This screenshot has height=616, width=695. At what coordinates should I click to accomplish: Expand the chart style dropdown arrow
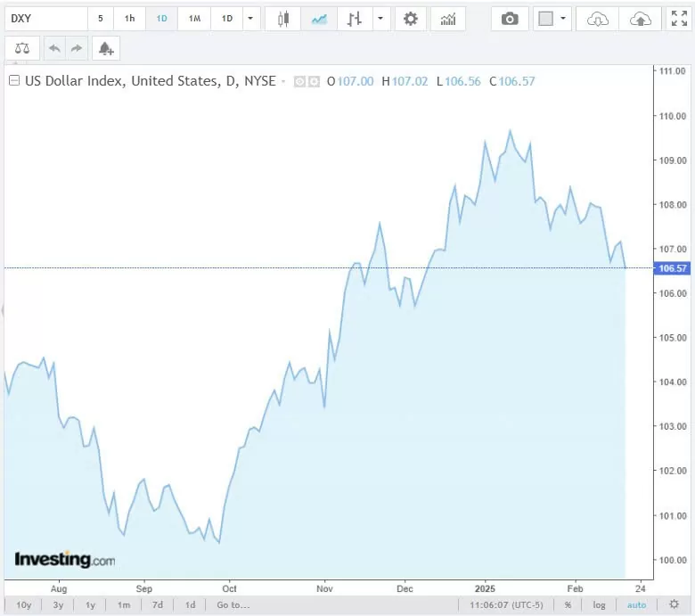click(x=380, y=19)
